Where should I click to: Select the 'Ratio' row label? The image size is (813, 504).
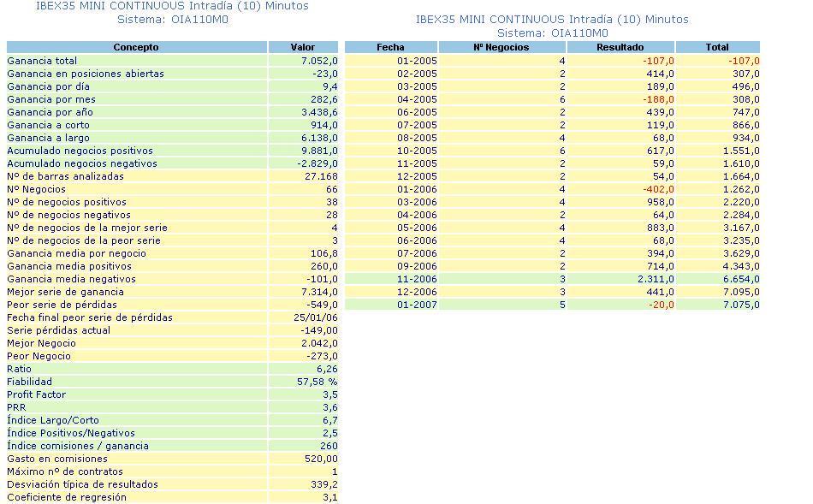pos(19,369)
